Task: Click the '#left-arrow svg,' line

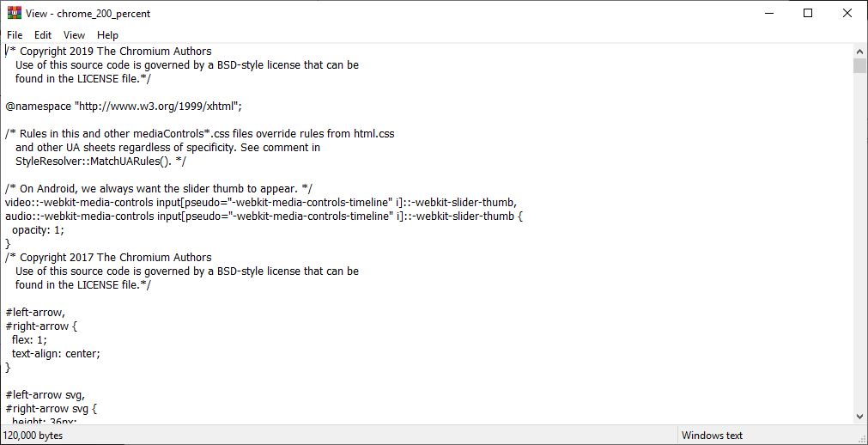Action: (45, 395)
